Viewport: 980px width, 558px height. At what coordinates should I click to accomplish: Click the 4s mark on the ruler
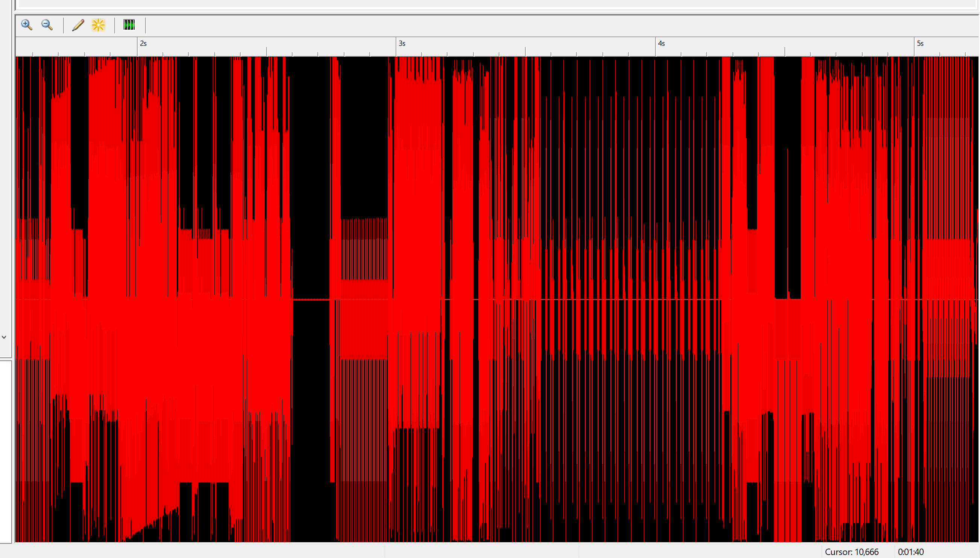[x=661, y=44]
